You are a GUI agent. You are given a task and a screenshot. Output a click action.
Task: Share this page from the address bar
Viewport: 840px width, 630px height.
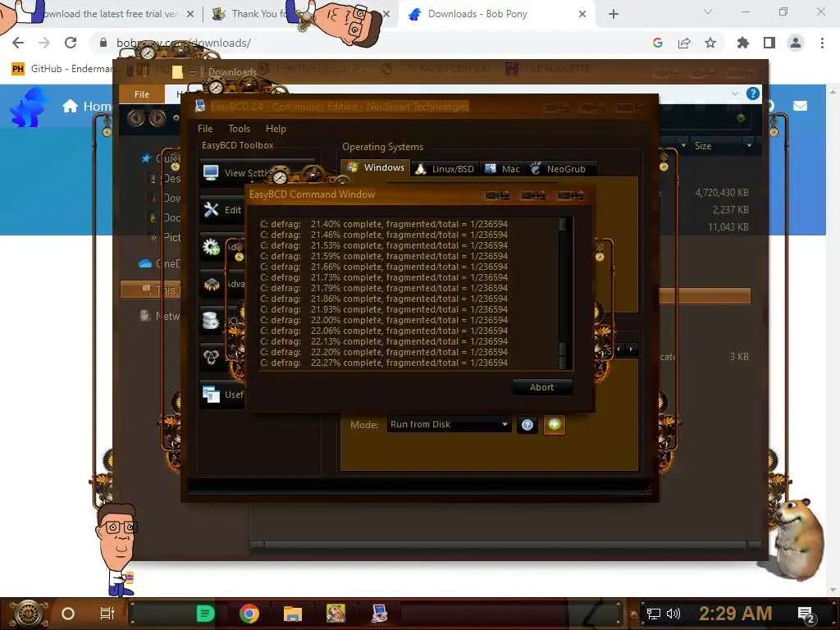(684, 43)
